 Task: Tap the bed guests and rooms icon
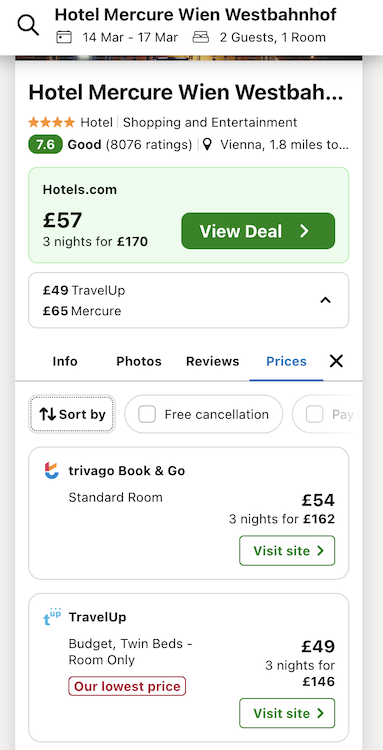pos(201,37)
